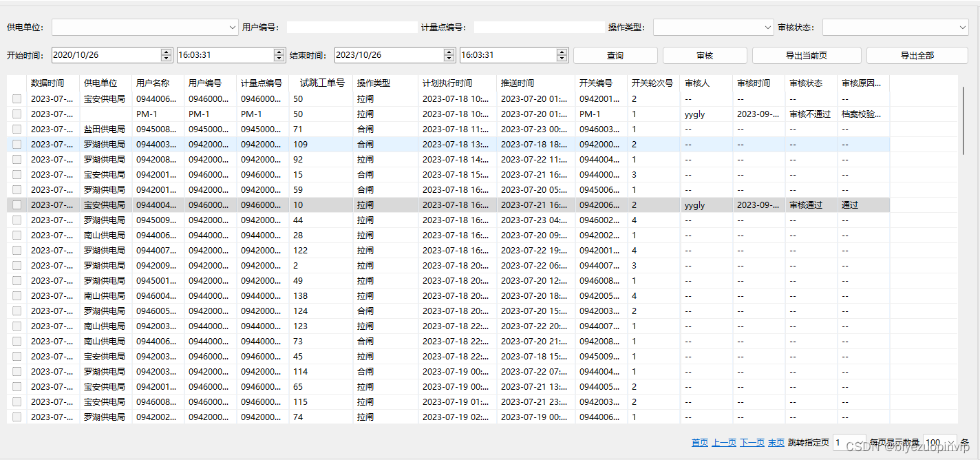Click the 开关编号 header
This screenshot has width=980, height=460.
(x=601, y=83)
